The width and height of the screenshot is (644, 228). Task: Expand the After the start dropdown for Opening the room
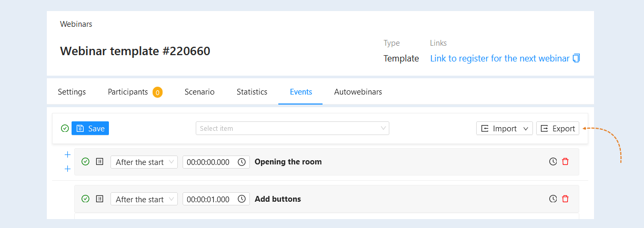pos(144,162)
